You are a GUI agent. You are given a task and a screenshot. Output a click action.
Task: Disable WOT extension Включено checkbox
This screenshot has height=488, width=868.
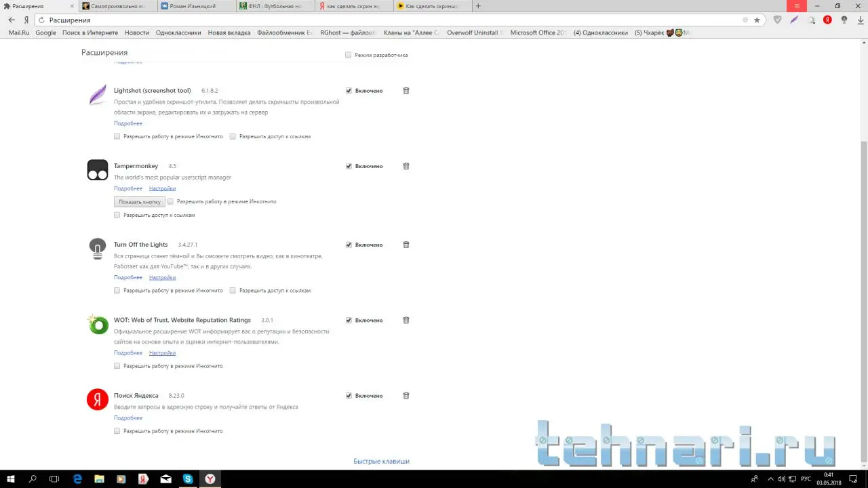tap(349, 320)
